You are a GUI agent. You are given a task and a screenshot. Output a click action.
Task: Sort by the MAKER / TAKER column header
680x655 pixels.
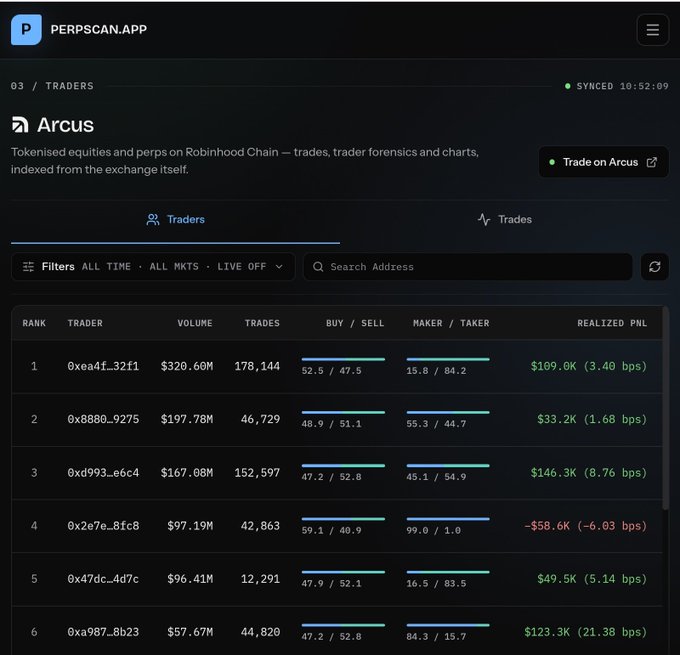[x=451, y=323]
